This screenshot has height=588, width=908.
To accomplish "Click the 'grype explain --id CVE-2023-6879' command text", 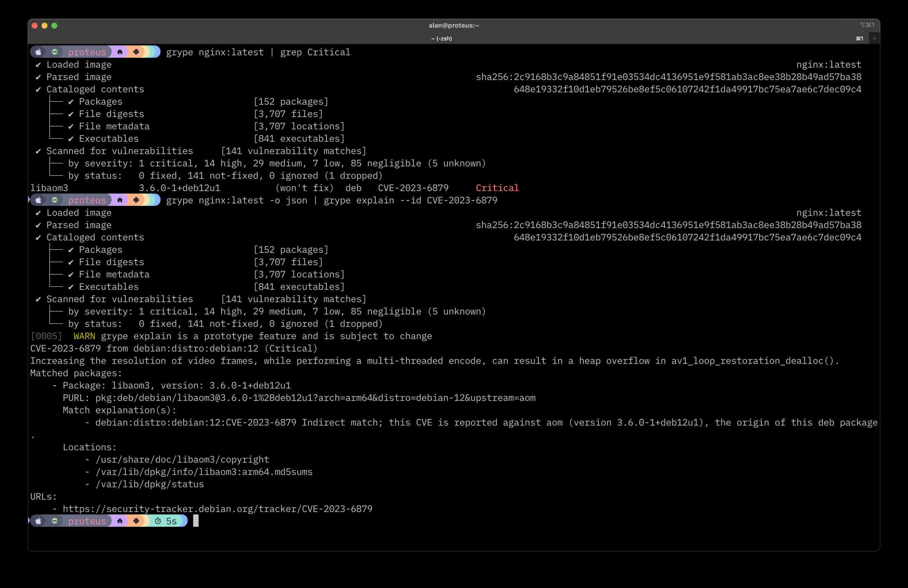I will point(410,200).
